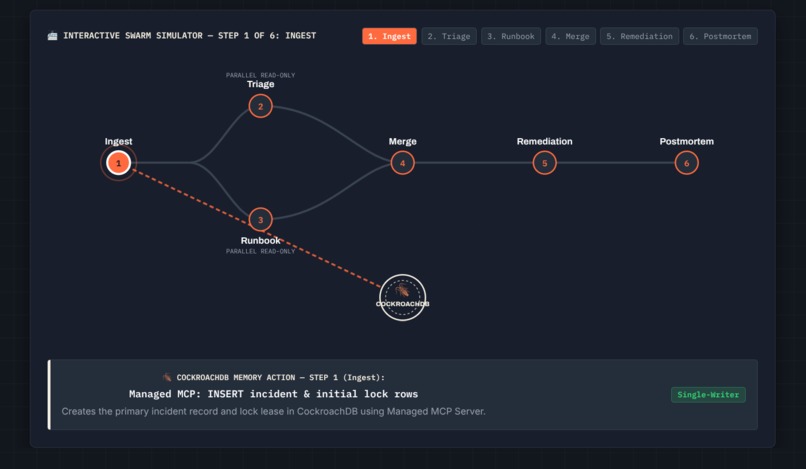Select the '5. Remediation' step tab
Screen dimensions: 806x469
tap(639, 36)
